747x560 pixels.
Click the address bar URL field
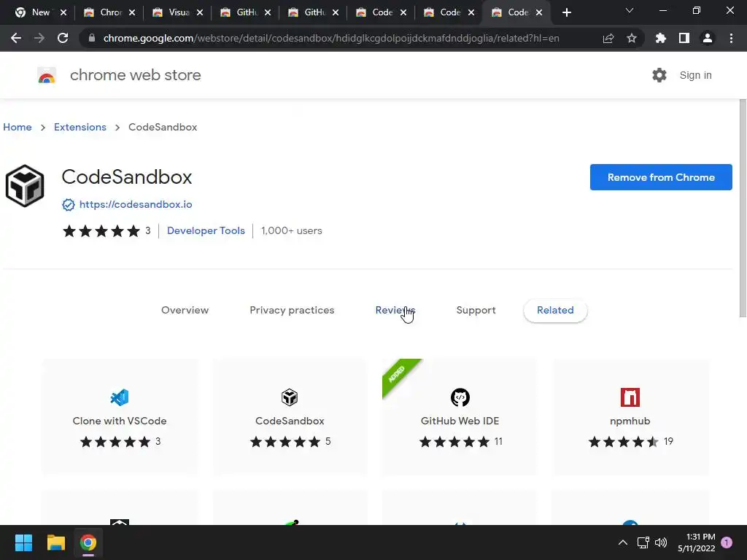[331, 38]
